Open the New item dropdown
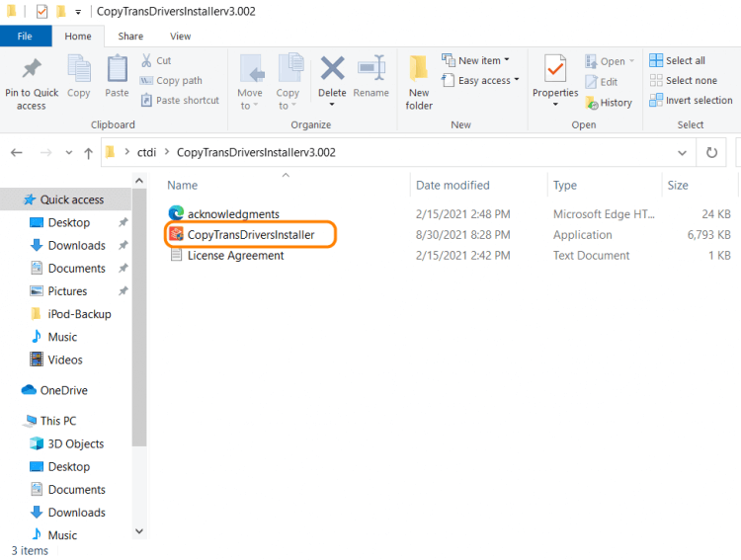 point(475,60)
